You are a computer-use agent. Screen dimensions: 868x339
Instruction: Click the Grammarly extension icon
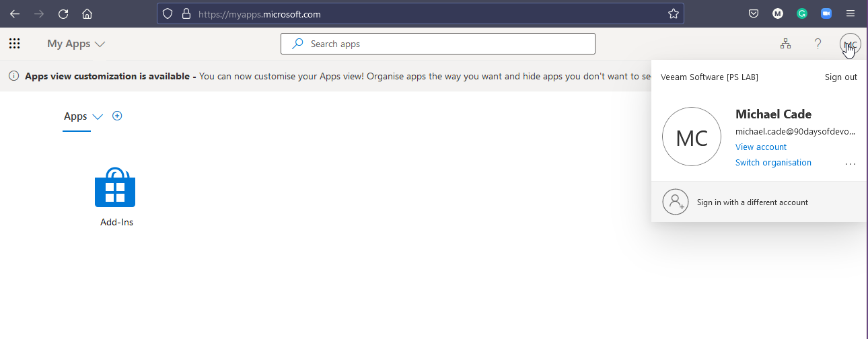(802, 13)
